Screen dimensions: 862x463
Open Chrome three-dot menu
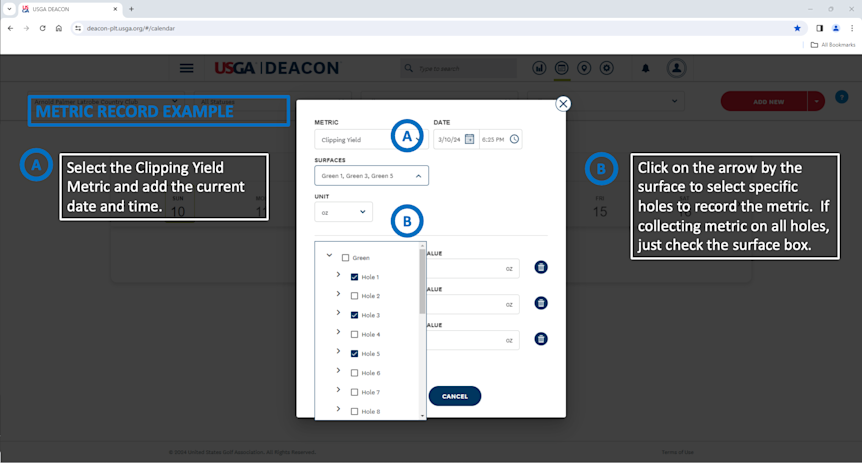pyautogui.click(x=852, y=28)
